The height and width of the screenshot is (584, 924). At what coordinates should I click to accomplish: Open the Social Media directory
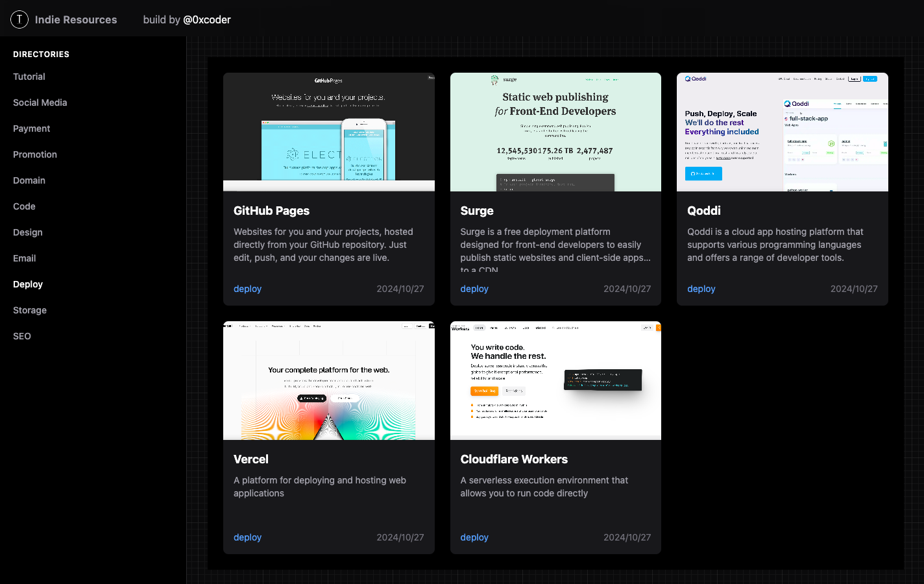point(40,103)
